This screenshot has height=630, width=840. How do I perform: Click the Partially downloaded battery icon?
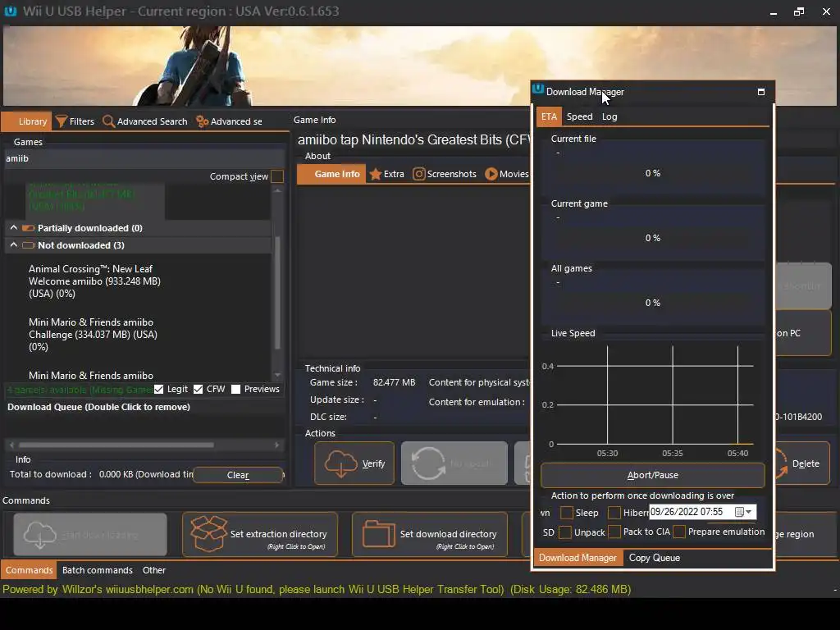pyautogui.click(x=29, y=228)
